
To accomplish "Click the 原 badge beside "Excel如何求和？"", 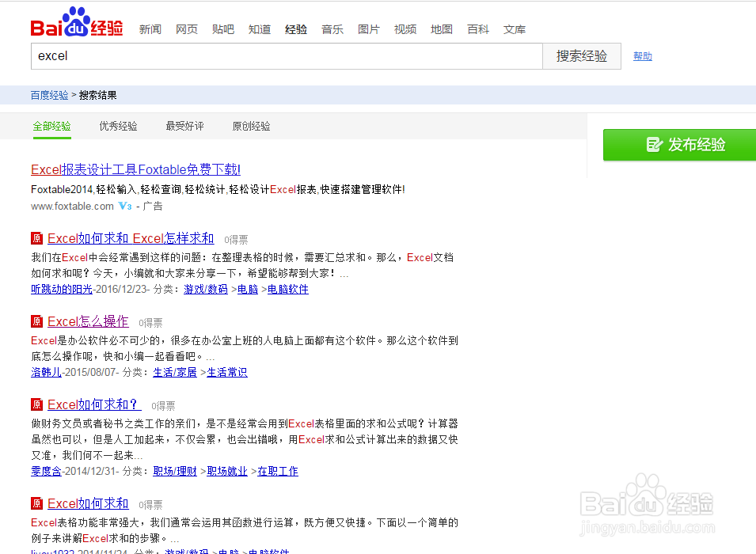I will click(36, 404).
